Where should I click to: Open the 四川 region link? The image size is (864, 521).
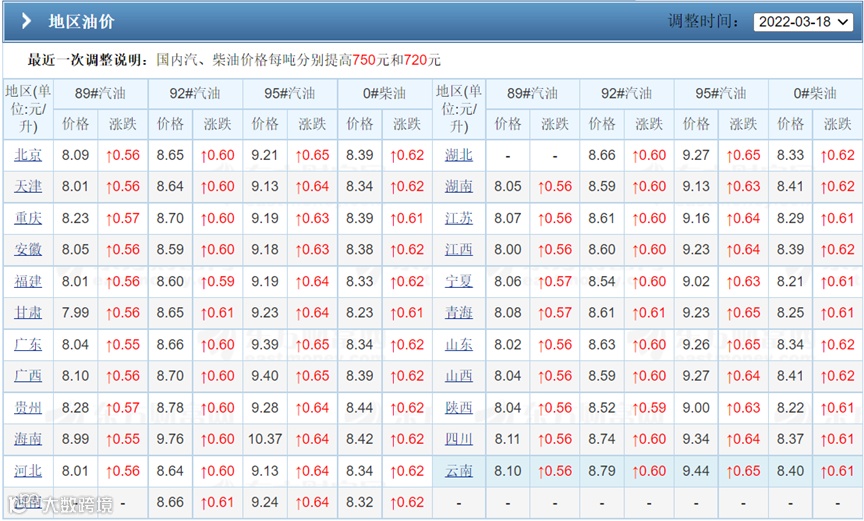(x=459, y=439)
